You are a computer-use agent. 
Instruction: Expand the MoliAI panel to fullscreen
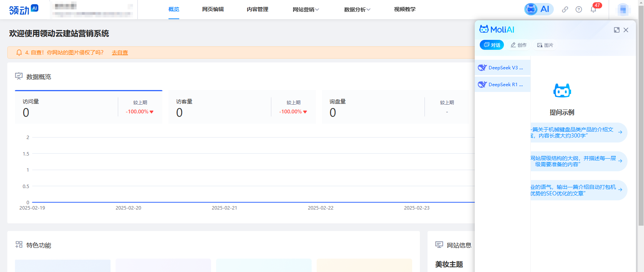(616, 30)
